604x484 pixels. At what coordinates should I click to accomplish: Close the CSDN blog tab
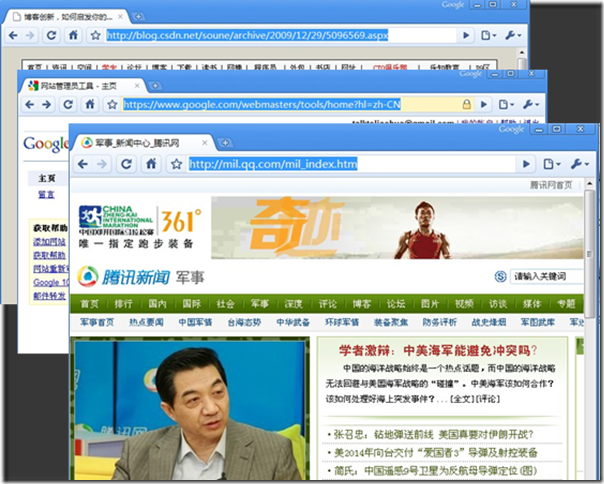pos(121,17)
